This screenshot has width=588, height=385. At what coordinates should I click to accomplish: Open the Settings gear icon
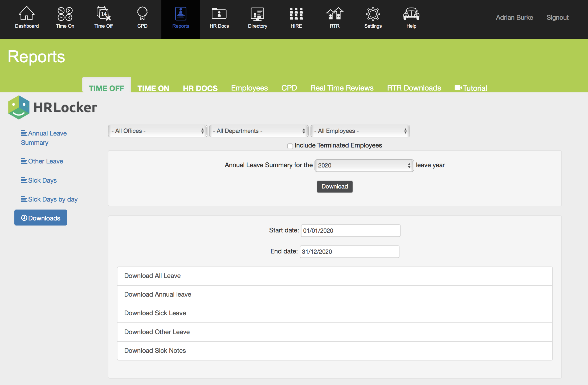click(x=373, y=14)
